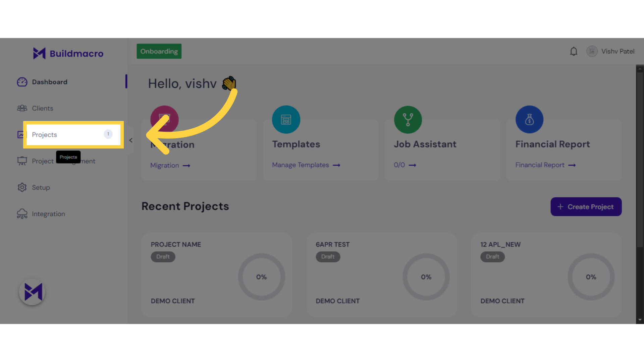The height and width of the screenshot is (362, 644).
Task: Click the notification bell icon
Action: 574,51
